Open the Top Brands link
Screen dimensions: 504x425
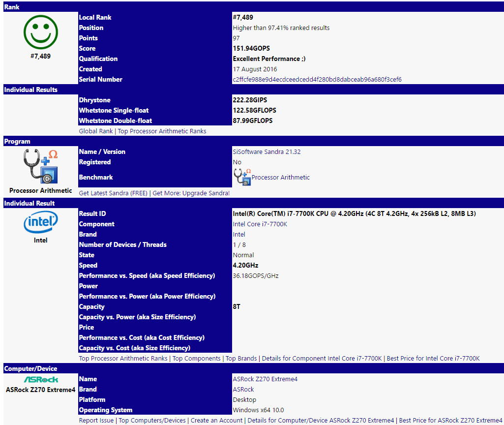241,359
